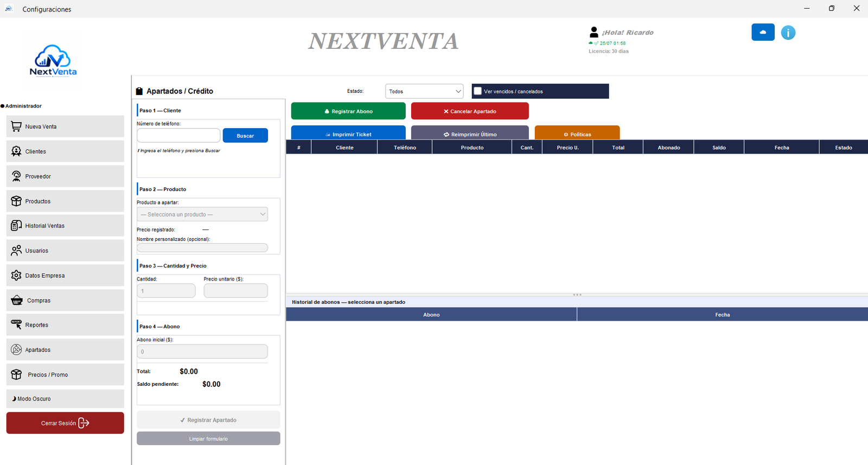Screen dimensions: 868x465
Task: Click the Estado column header
Action: point(844,148)
